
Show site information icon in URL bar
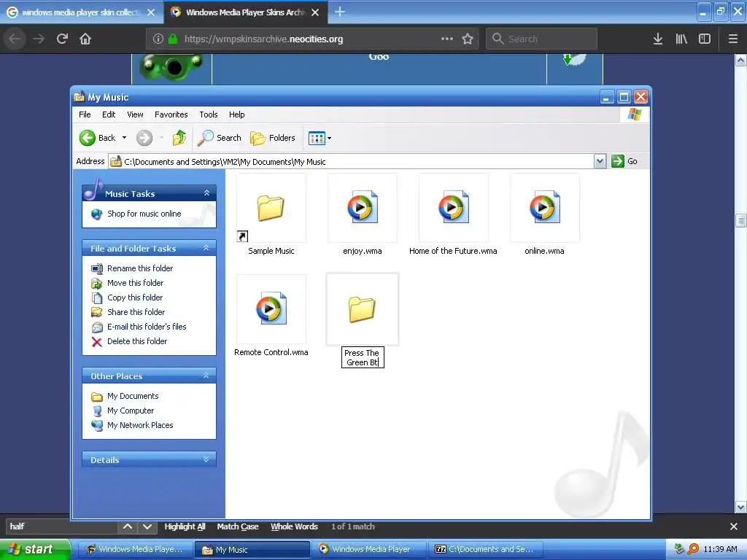point(158,39)
